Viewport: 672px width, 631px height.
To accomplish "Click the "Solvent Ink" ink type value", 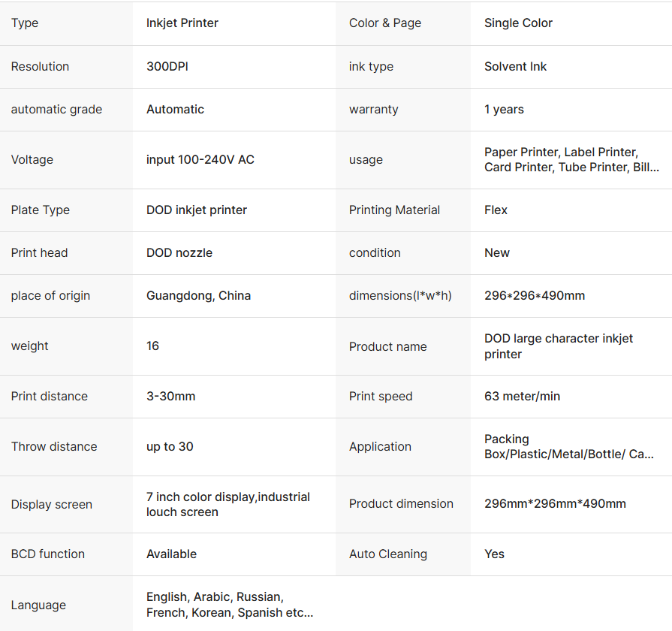I will click(x=515, y=66).
